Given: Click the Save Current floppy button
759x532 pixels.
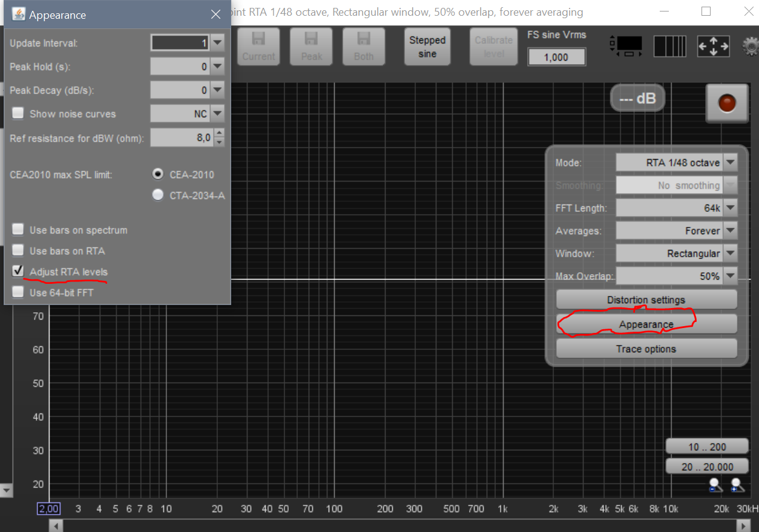Looking at the screenshot, I should pyautogui.click(x=258, y=47).
